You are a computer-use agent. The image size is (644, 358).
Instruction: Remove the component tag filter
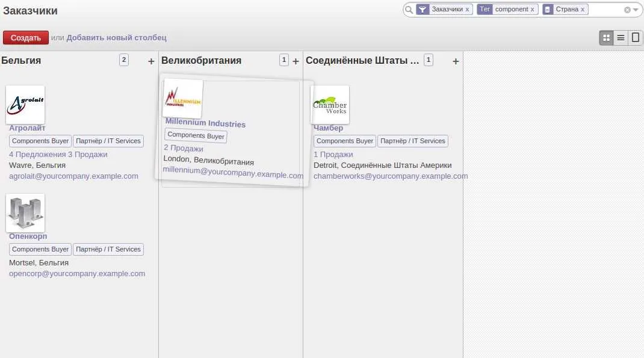pyautogui.click(x=532, y=10)
